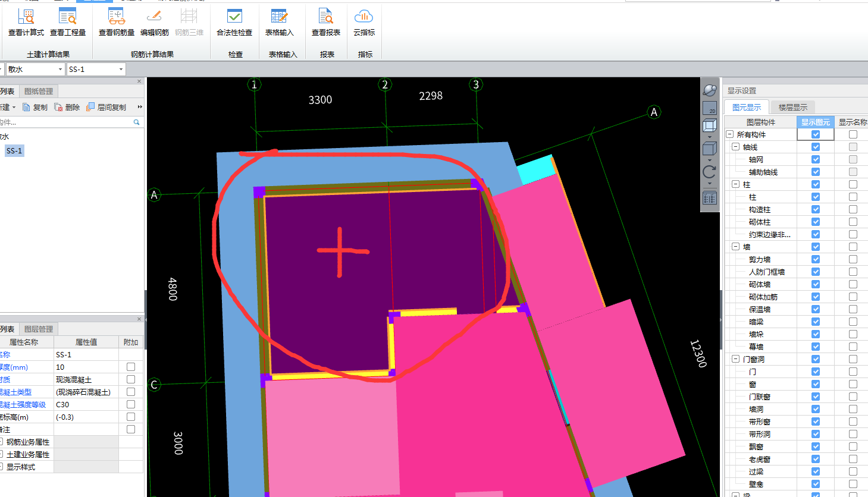
Task: Click the 显示名称 column header
Action: 853,122
